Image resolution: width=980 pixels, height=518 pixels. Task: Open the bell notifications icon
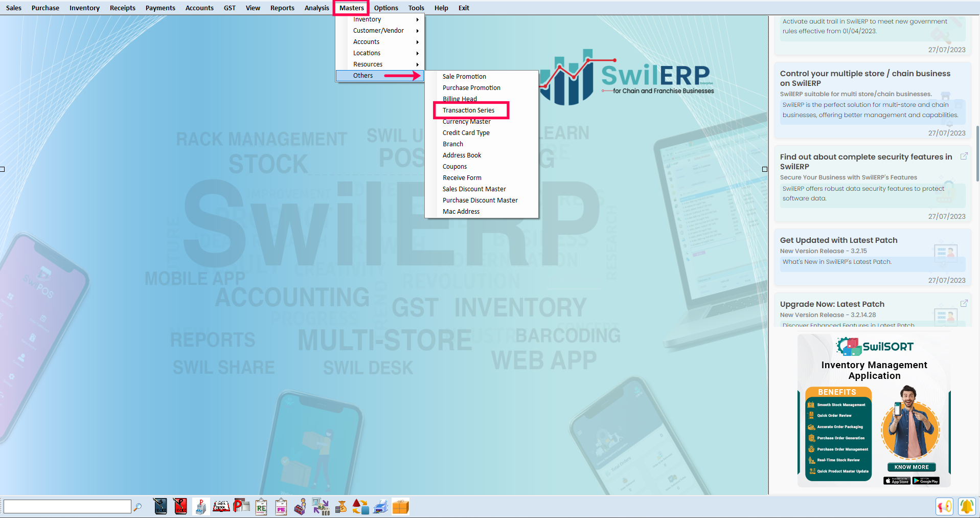click(967, 507)
